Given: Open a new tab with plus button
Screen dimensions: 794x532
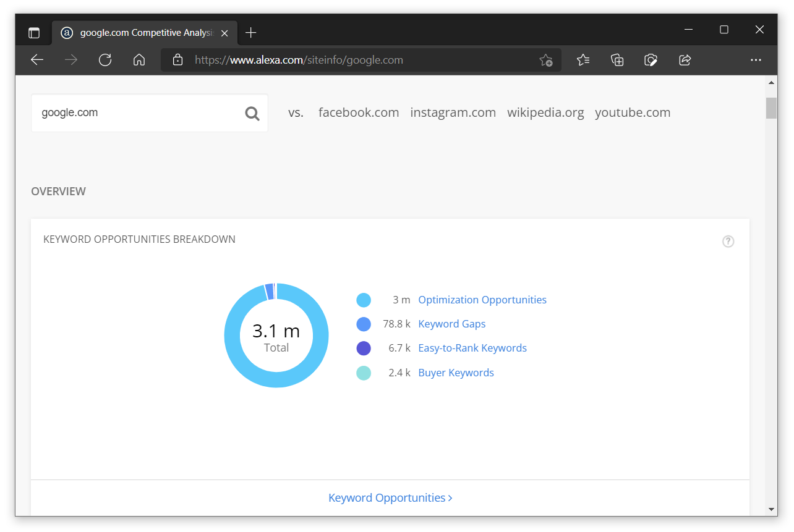Looking at the screenshot, I should pos(250,33).
